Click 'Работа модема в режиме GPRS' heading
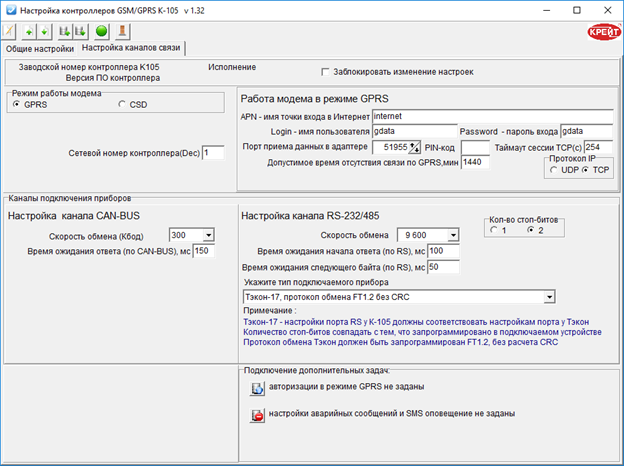624x466 pixels. (314, 99)
